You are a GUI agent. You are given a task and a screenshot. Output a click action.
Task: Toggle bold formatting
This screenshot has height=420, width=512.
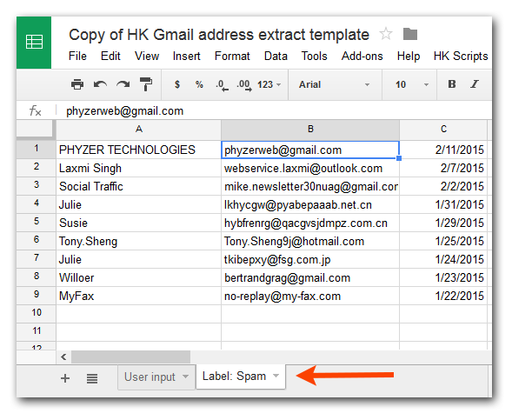(x=452, y=84)
